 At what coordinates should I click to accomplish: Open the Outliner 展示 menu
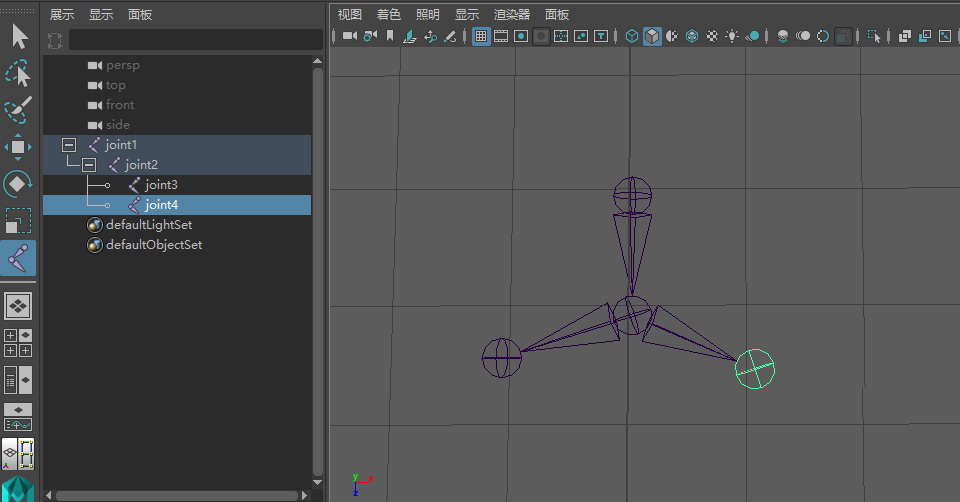(62, 15)
